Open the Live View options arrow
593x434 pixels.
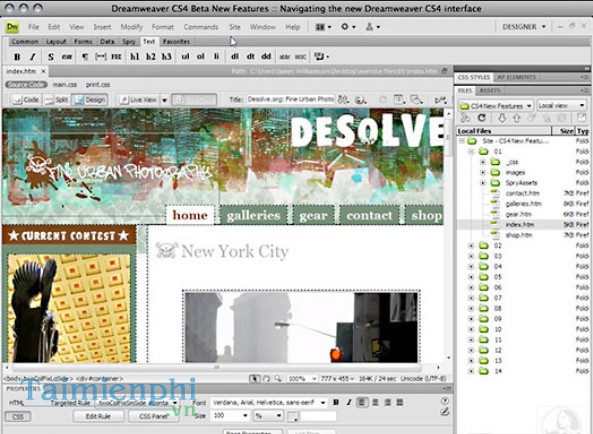click(x=165, y=100)
